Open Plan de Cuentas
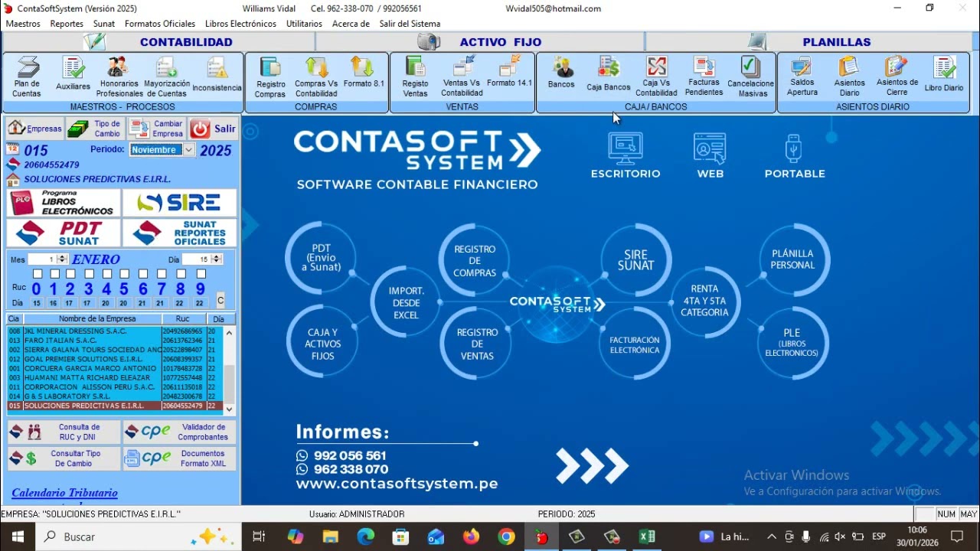Screen dimensions: 980x551 [27, 77]
